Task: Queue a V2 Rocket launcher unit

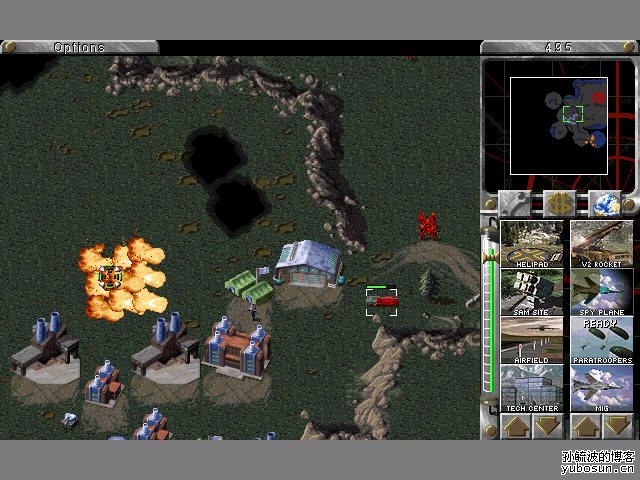Action: click(x=602, y=244)
